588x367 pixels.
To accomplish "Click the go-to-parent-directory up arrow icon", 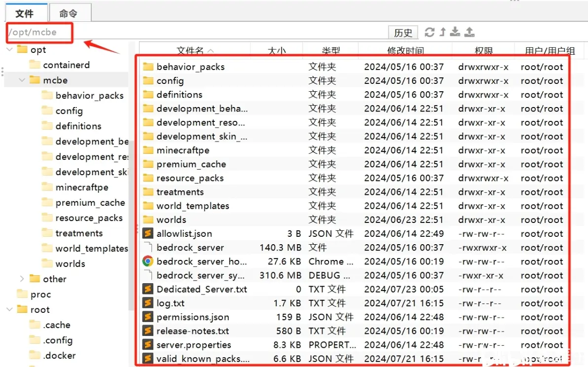I will [442, 32].
